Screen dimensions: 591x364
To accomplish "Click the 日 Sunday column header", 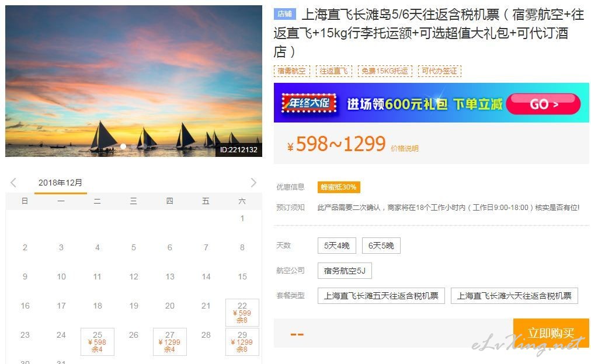I will coord(25,201).
